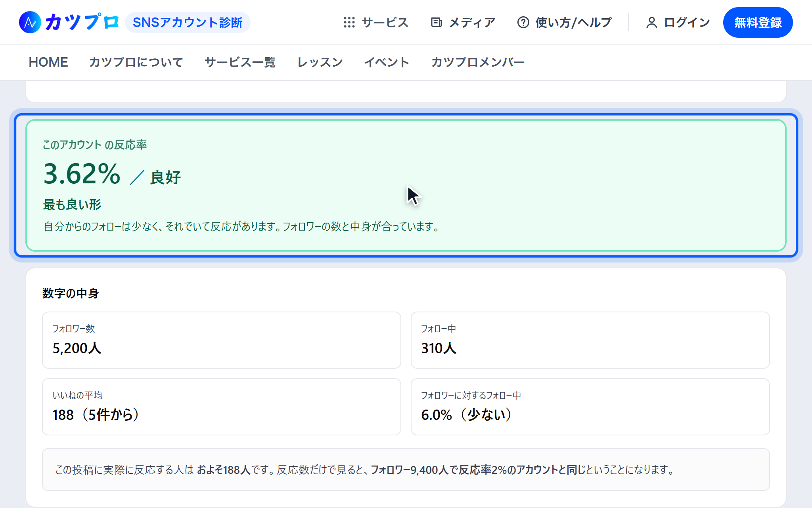Viewport: 812px width, 508px height.
Task: Open the メディア menu label
Action: [x=472, y=23]
